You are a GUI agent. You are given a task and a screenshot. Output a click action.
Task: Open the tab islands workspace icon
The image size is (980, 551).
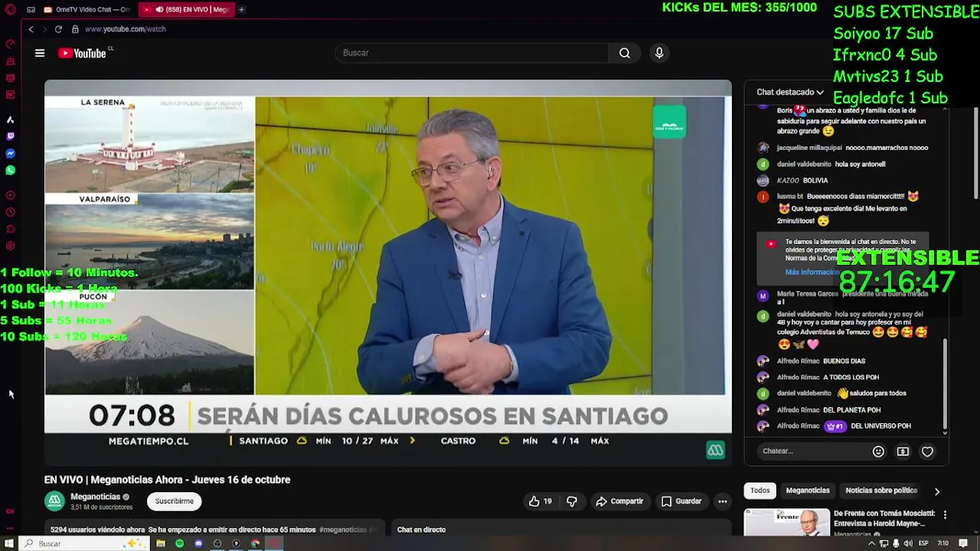click(x=31, y=10)
